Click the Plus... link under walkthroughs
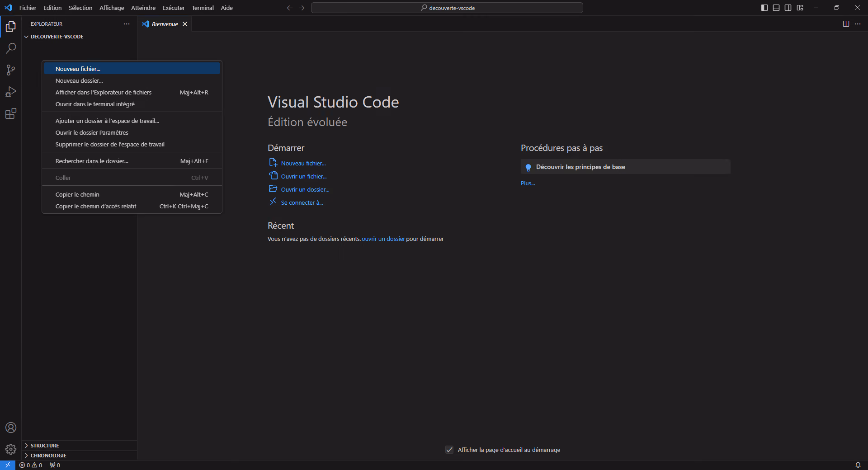The width and height of the screenshot is (868, 470). point(528,183)
